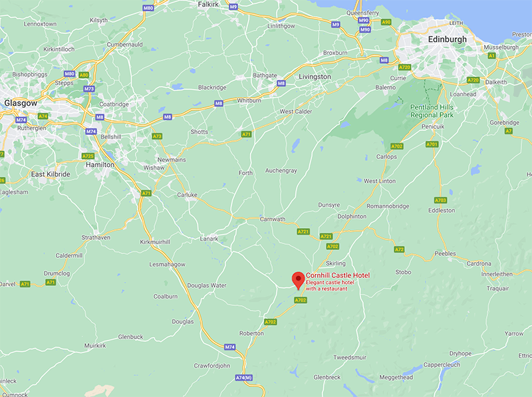Viewport: 532px width, 397px height.
Task: Click the Peebles town label
Action: coord(445,253)
